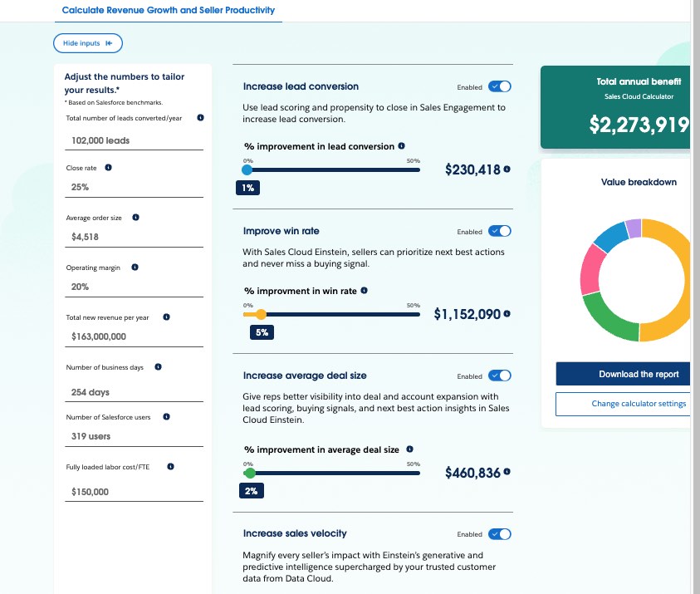Click the purple segment of the donut chart

pos(634,228)
